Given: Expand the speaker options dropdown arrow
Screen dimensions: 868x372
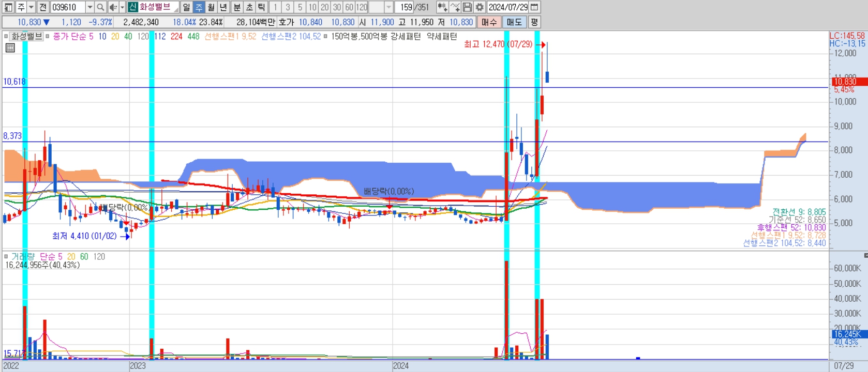Looking at the screenshot, I should click(122, 7).
